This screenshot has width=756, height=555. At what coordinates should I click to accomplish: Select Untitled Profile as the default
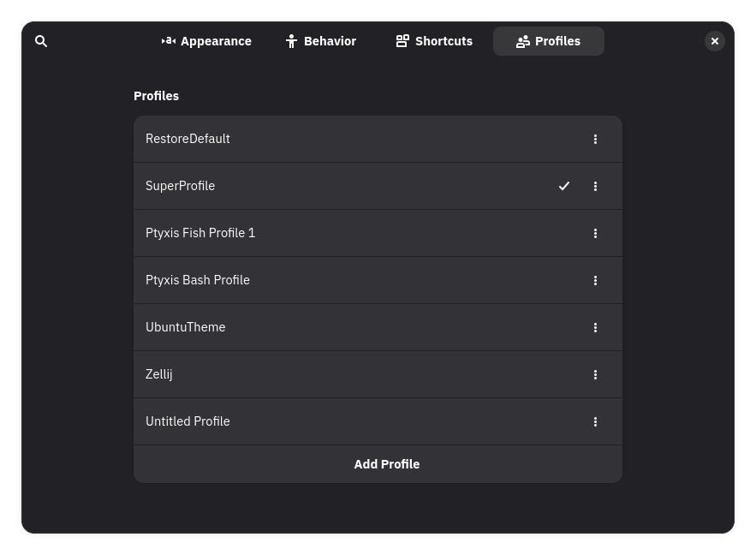click(342, 421)
